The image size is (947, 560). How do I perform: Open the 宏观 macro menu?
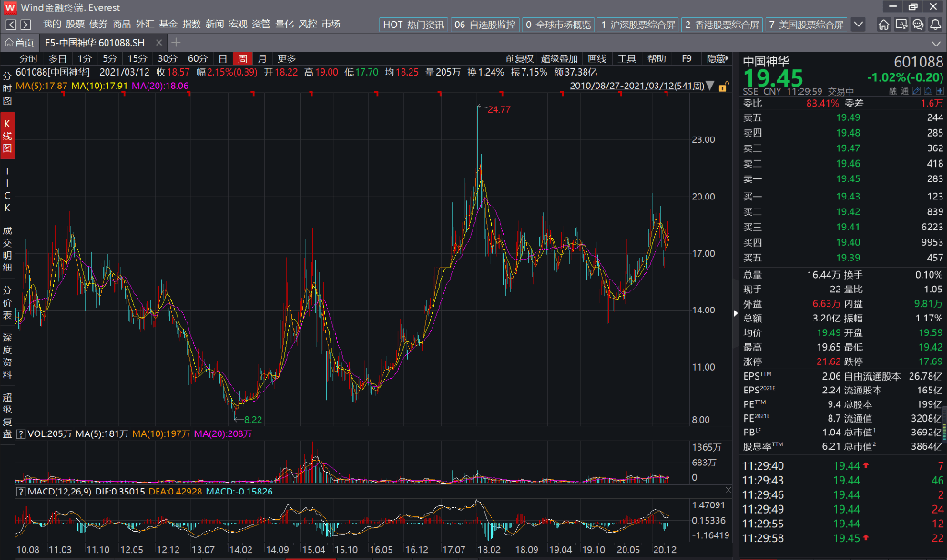[238, 25]
